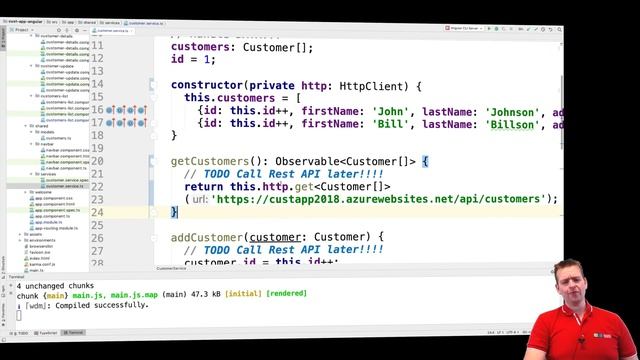Click the editor vertical scrollbar

tap(562, 112)
